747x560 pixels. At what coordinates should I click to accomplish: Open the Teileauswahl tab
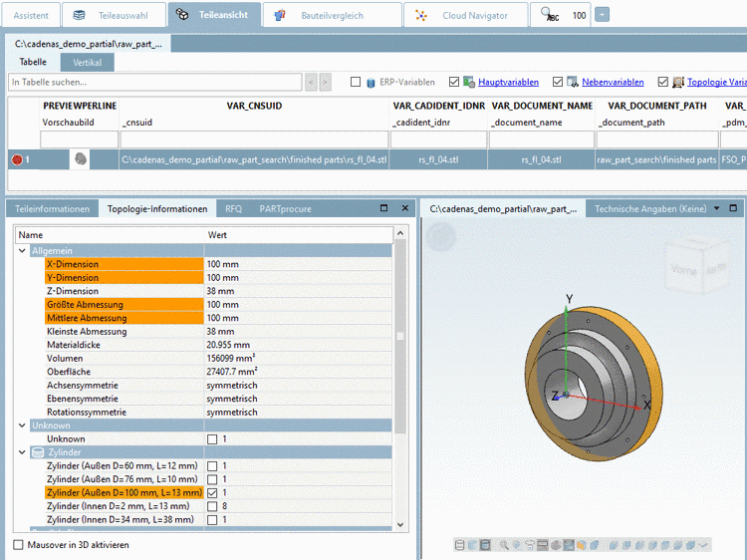115,15
